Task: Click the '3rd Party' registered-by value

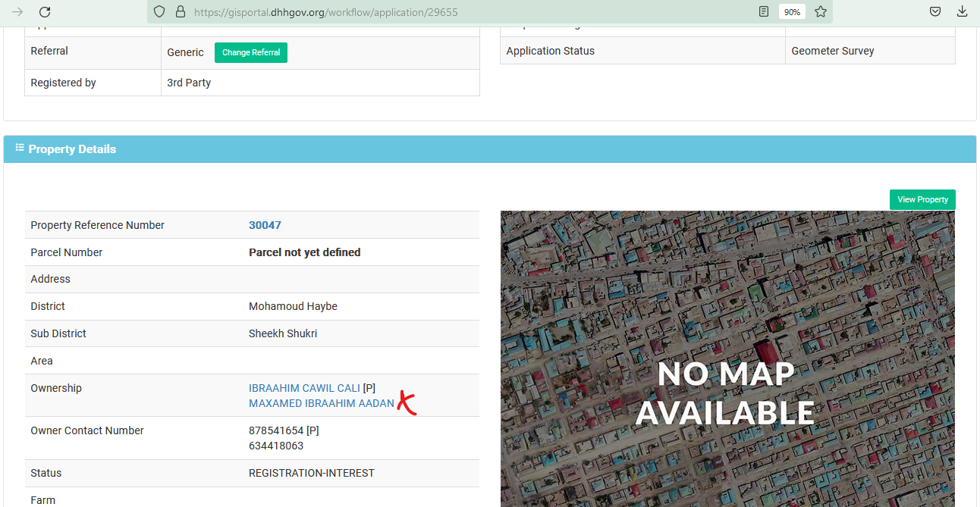Action: click(x=189, y=83)
